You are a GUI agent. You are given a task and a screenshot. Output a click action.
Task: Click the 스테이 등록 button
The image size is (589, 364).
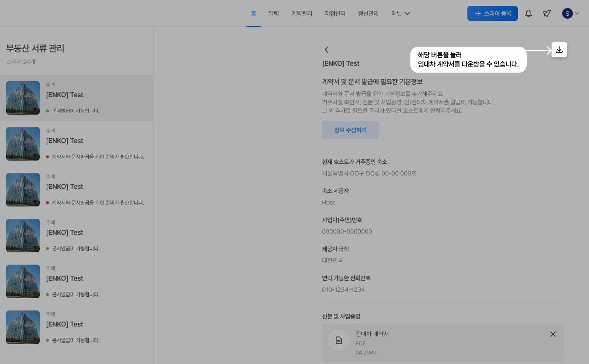click(x=492, y=13)
